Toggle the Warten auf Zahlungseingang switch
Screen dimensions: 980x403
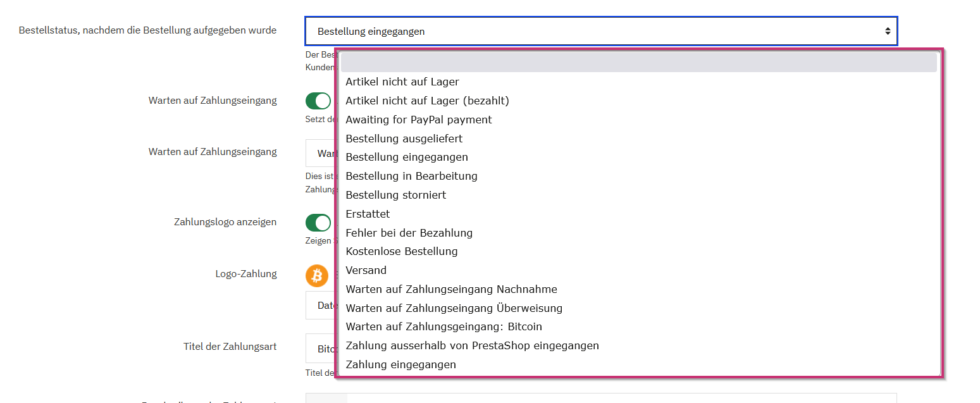318,101
